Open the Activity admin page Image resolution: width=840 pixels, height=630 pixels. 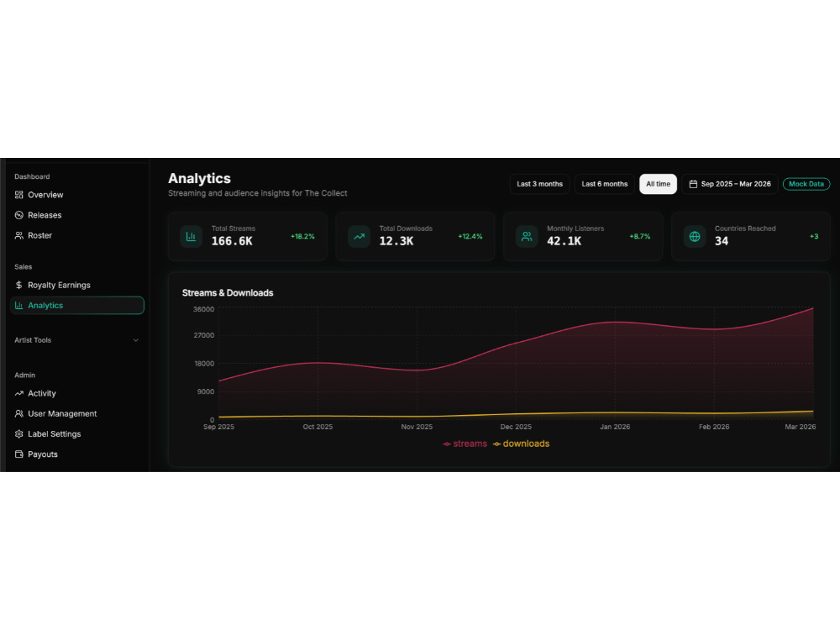(76, 393)
